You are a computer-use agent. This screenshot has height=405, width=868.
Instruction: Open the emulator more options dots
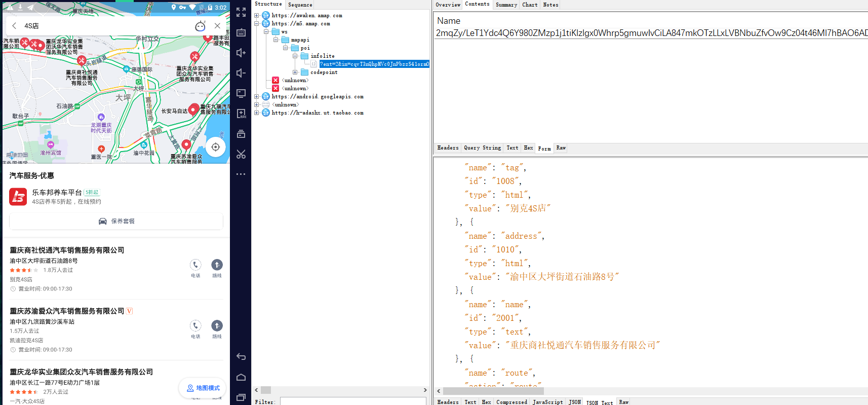[241, 174]
